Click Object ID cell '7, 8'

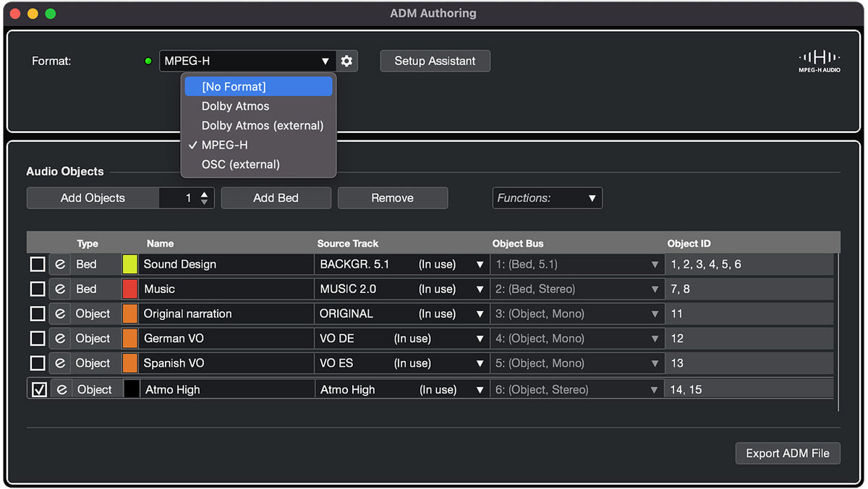point(749,289)
